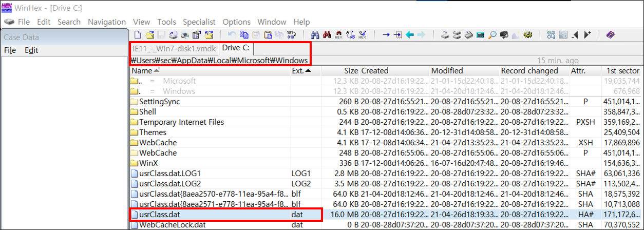Click the black left triangle minus icon

(575, 35)
